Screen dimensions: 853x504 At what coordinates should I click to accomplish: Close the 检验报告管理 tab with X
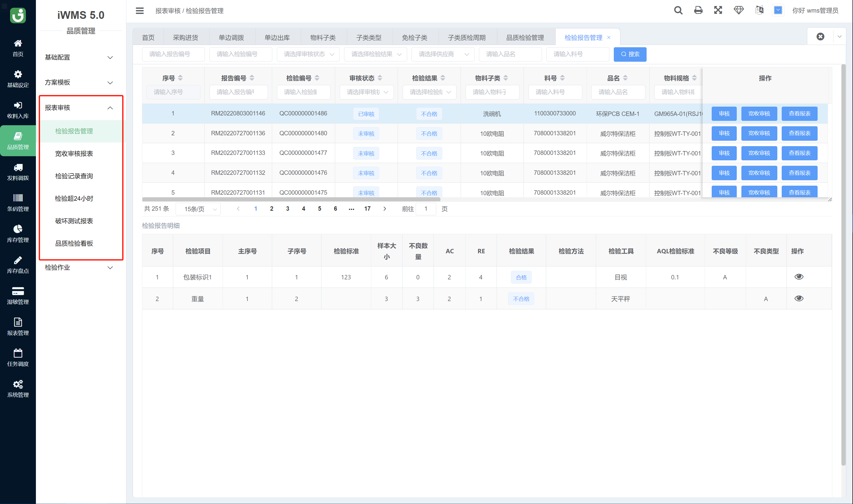[x=609, y=37]
